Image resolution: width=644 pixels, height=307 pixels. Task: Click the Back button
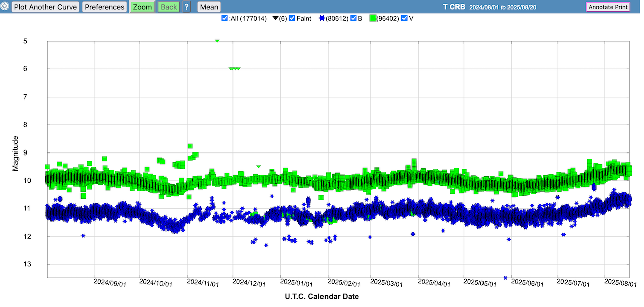pyautogui.click(x=169, y=7)
